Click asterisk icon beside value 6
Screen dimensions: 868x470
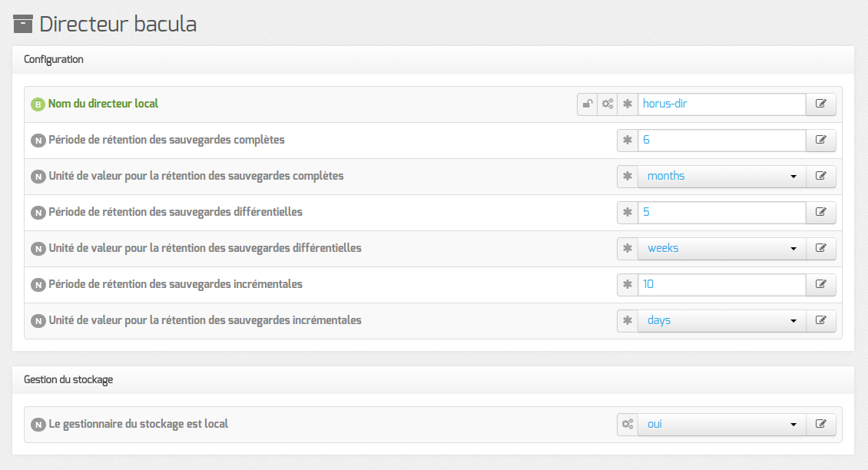(628, 140)
